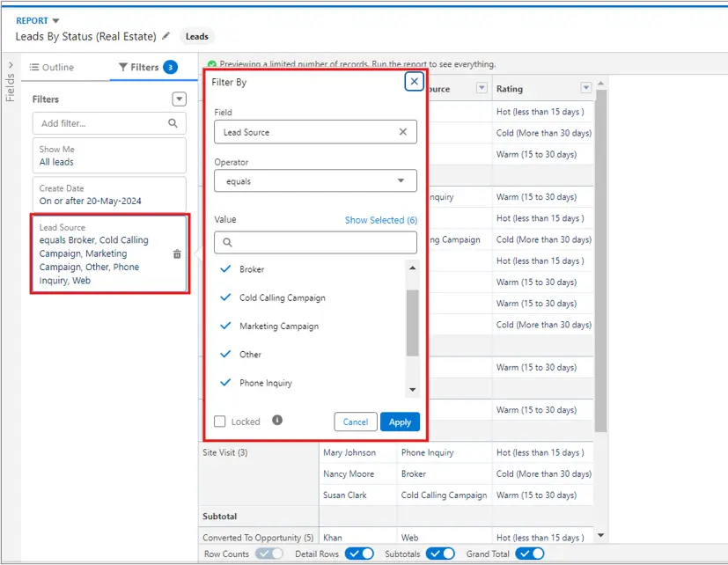Click the Subtotal row label

click(x=219, y=517)
